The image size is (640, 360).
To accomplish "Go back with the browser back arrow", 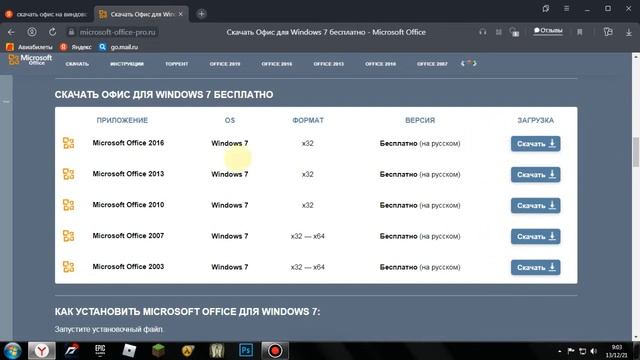I will pyautogui.click(x=11, y=32).
